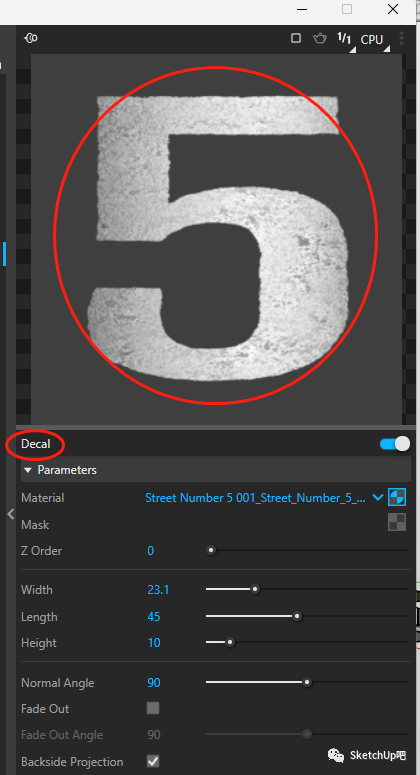420x775 pixels.
Task: Click the Z Order value field
Action: tap(151, 551)
